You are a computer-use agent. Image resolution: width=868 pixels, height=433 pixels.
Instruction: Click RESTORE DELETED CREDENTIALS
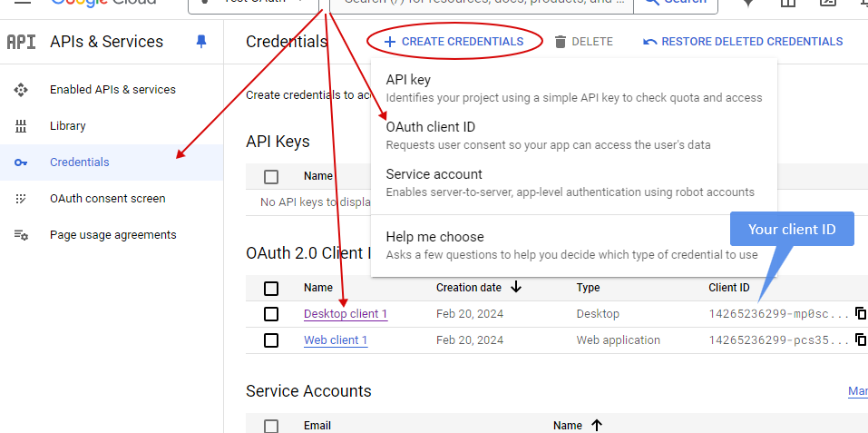743,42
